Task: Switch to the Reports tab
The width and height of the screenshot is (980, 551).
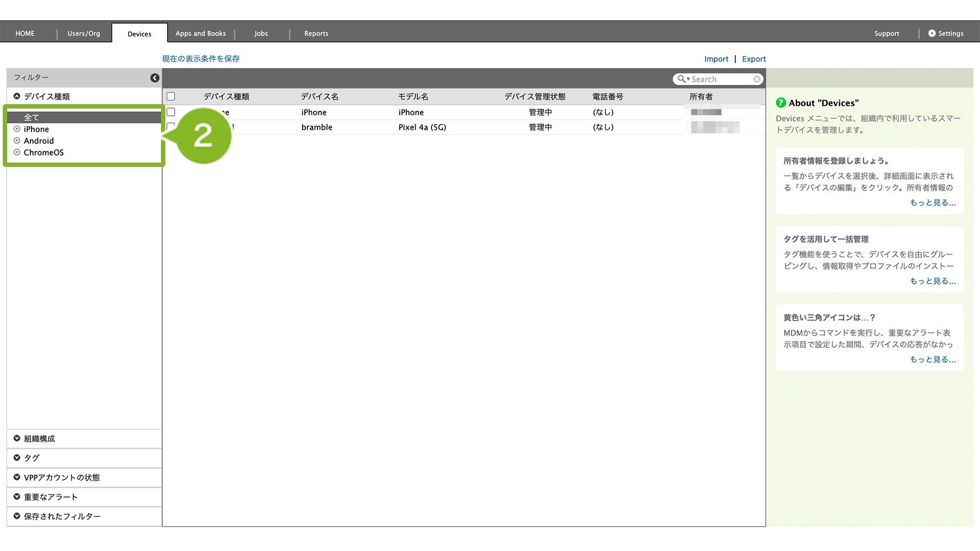Action: click(316, 34)
